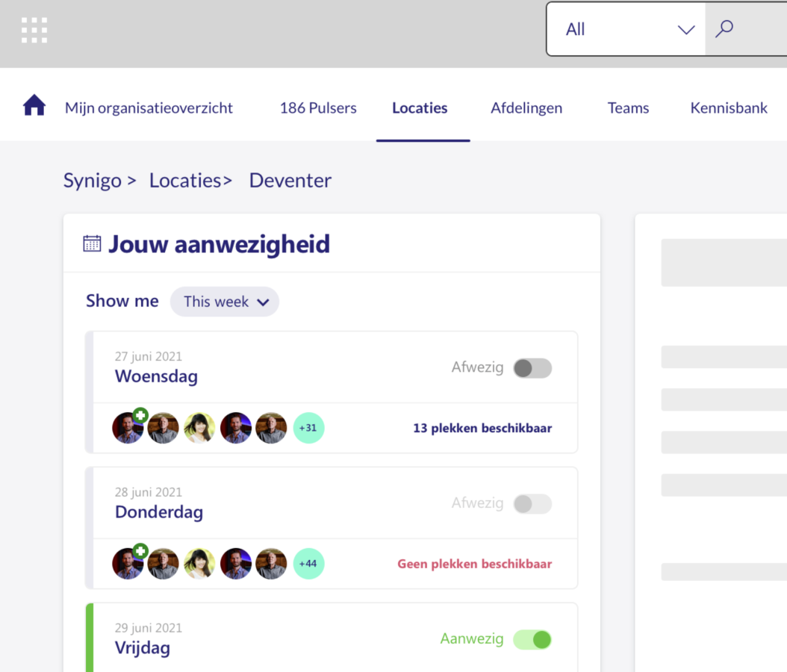Click green plus badge on Donderdag avatar

[x=140, y=550]
